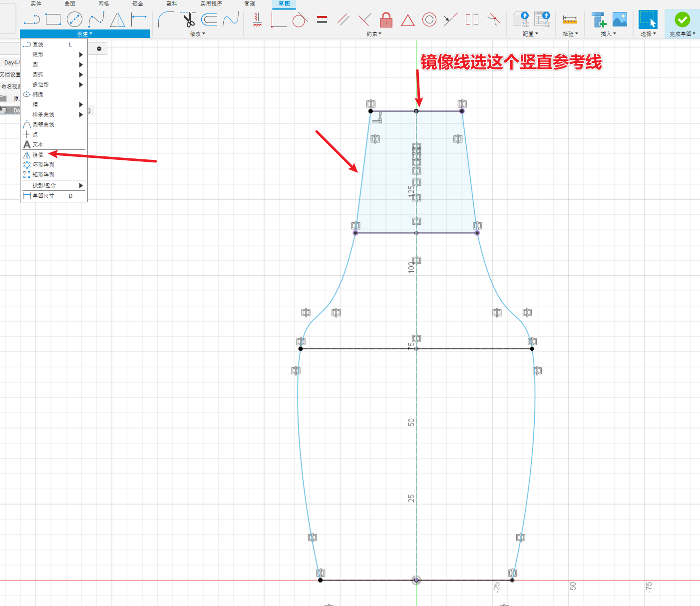The image size is (700, 606).
Task: Toggle the Select tool in toolbar
Action: (648, 20)
